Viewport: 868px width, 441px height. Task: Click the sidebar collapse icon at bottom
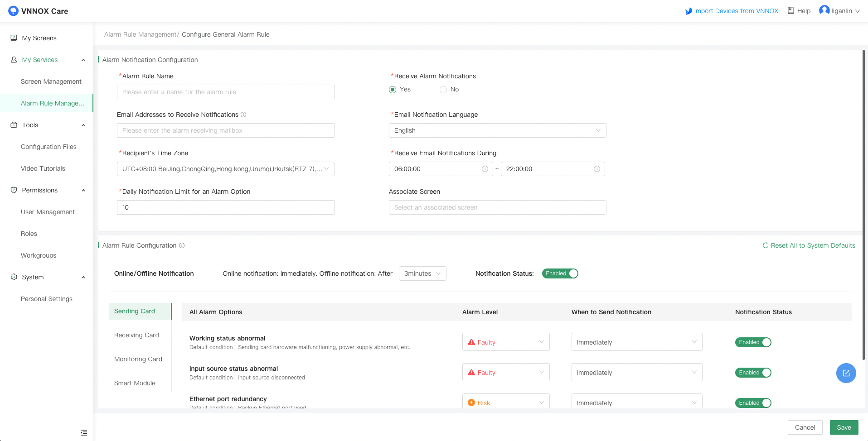tap(84, 433)
